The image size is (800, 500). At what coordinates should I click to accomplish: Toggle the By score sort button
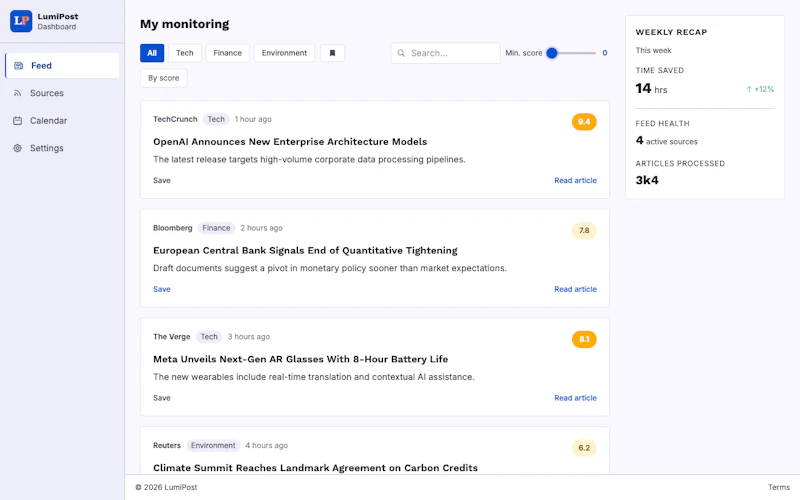164,78
